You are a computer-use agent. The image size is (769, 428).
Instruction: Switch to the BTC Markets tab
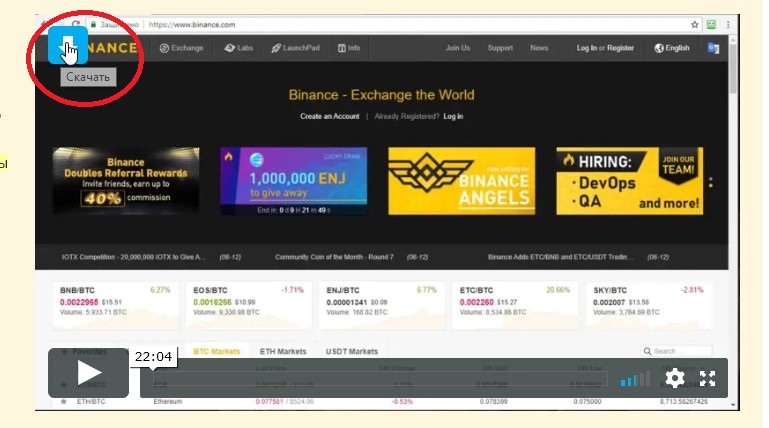pos(216,352)
